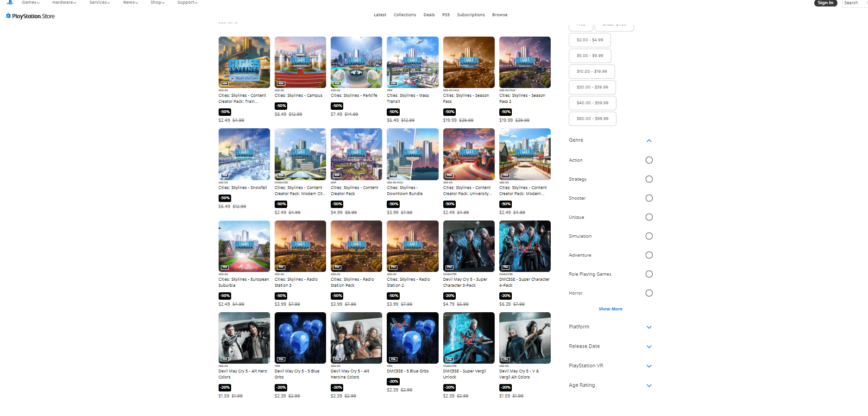The height and width of the screenshot is (416, 868).
Task: Open the Games menu in top bar
Action: 31,3
